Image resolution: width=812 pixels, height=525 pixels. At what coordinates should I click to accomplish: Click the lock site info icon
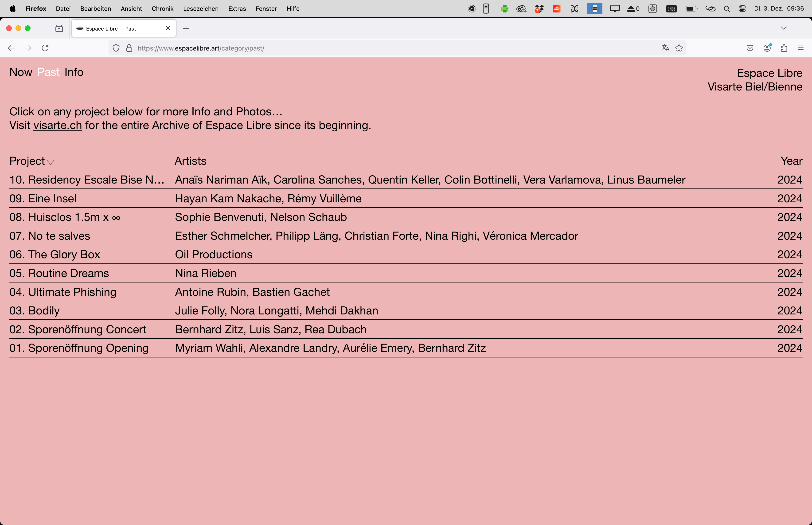click(129, 48)
